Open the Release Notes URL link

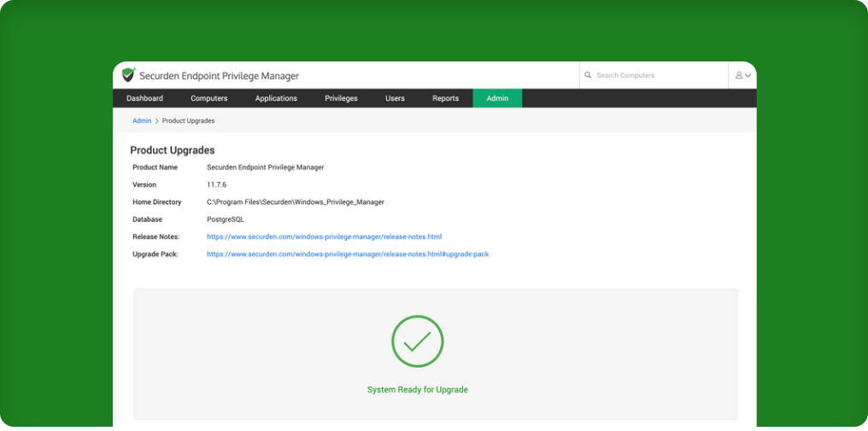(x=325, y=236)
